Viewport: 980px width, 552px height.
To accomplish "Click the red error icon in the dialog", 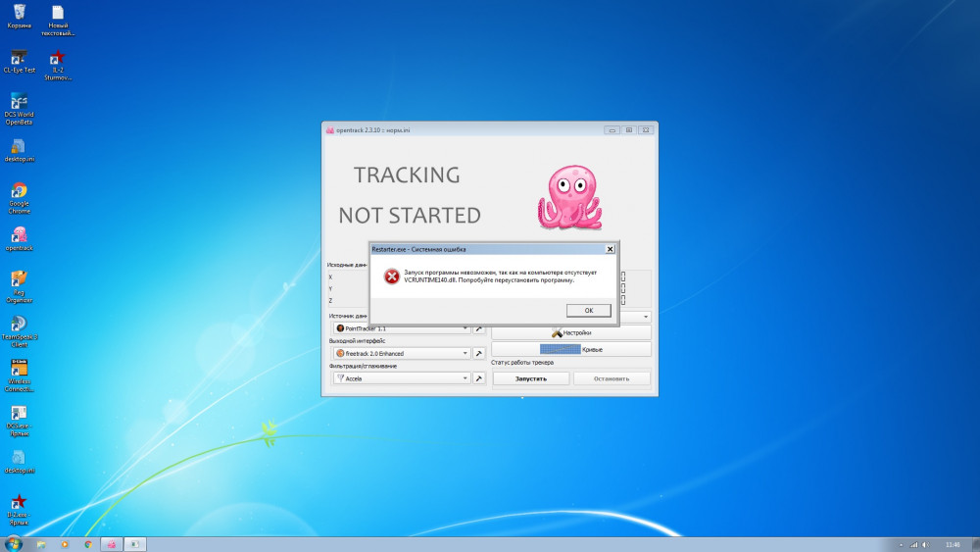I will pyautogui.click(x=391, y=276).
